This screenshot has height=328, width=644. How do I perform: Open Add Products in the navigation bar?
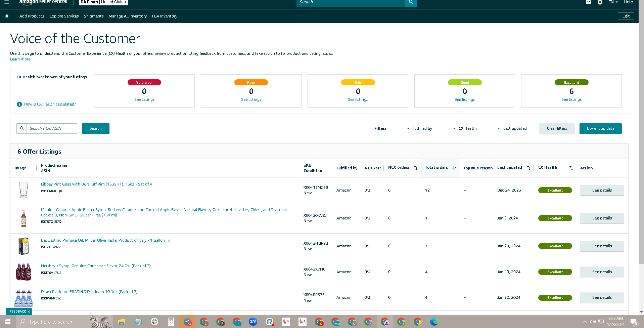click(x=32, y=16)
